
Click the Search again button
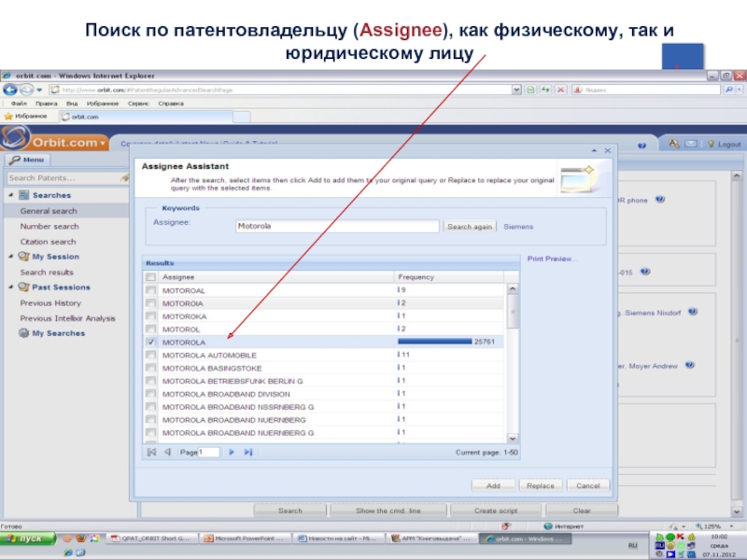click(470, 227)
